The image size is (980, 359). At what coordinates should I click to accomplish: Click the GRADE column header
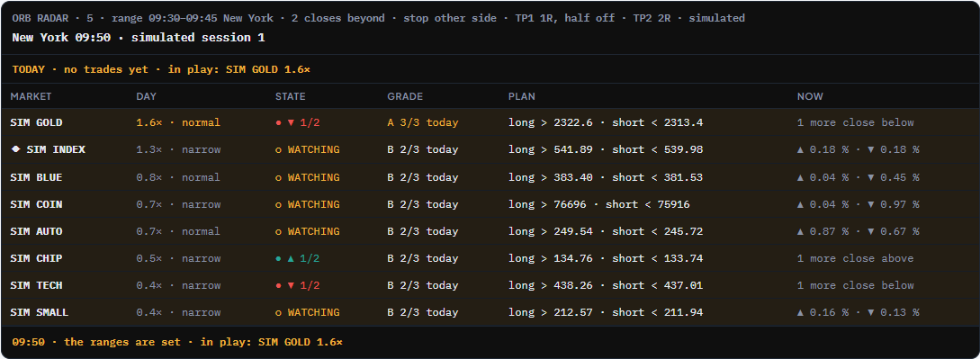pyautogui.click(x=405, y=97)
